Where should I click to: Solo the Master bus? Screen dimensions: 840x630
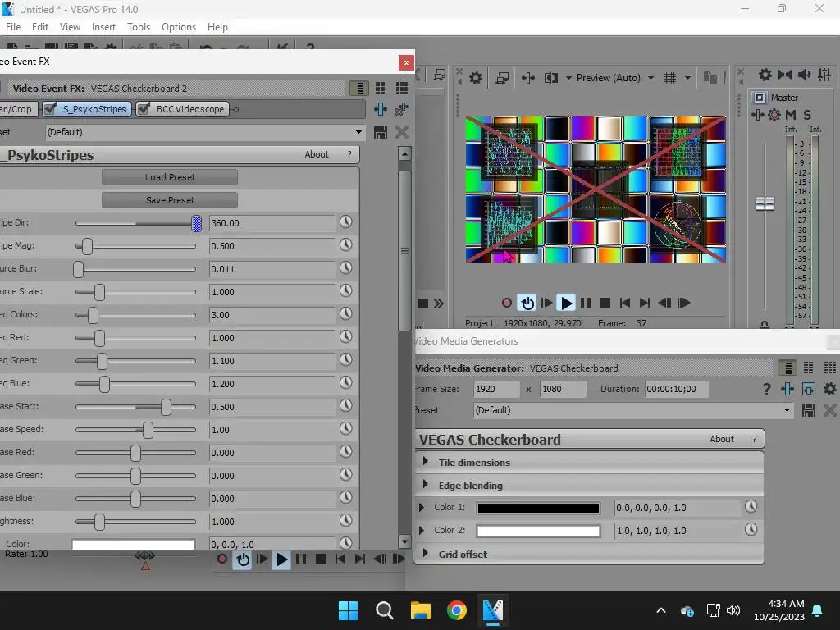click(807, 115)
